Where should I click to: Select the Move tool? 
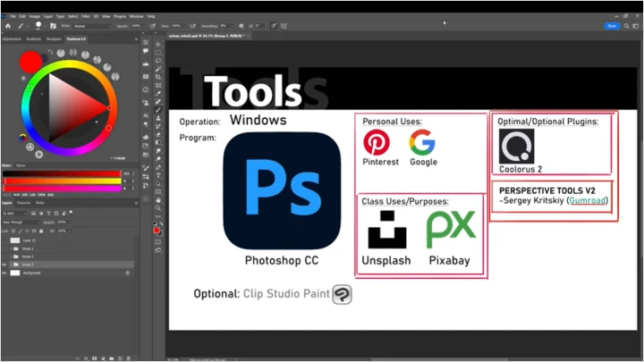pos(158,45)
